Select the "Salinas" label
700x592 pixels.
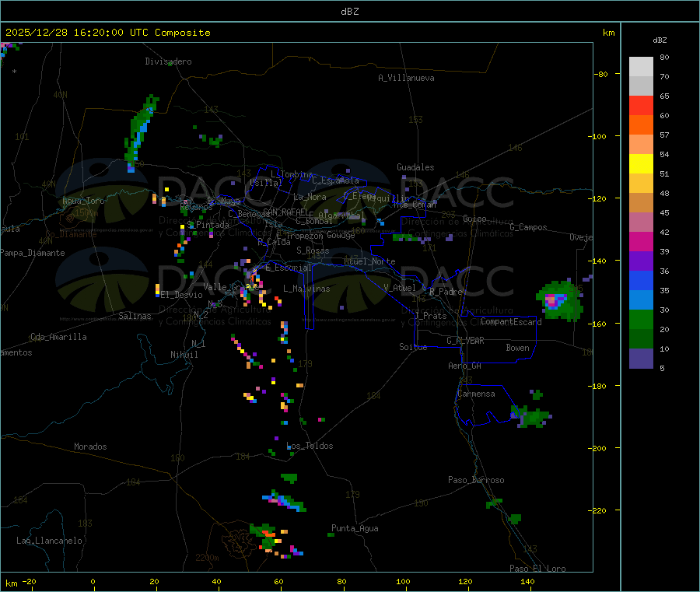(135, 316)
